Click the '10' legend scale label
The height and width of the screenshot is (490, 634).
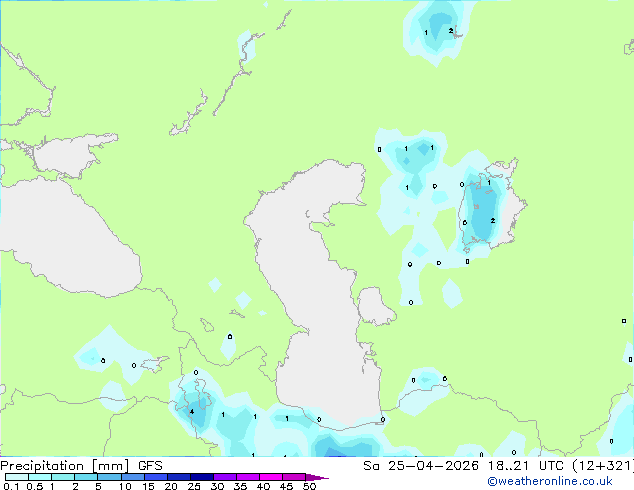[x=125, y=486]
